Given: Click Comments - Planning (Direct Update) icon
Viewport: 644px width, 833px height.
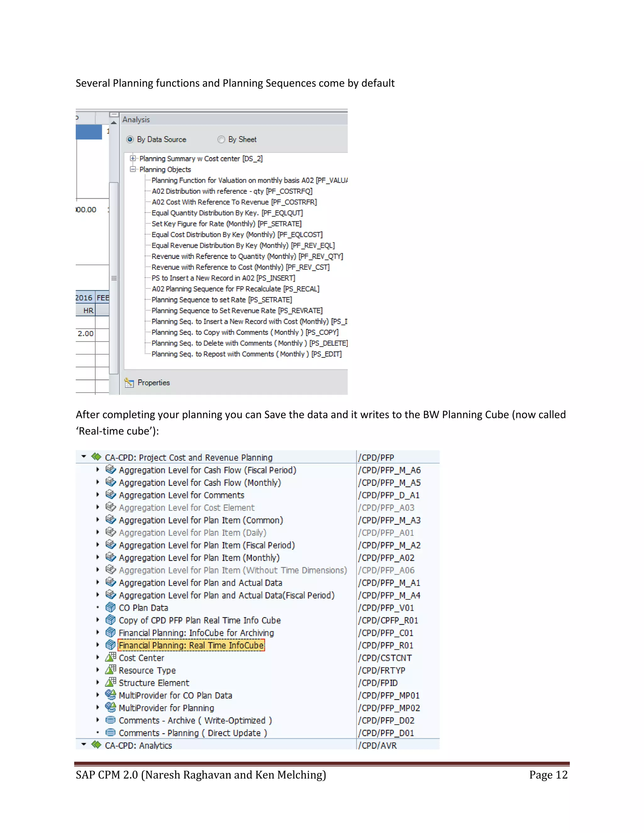Looking at the screenshot, I should (111, 732).
